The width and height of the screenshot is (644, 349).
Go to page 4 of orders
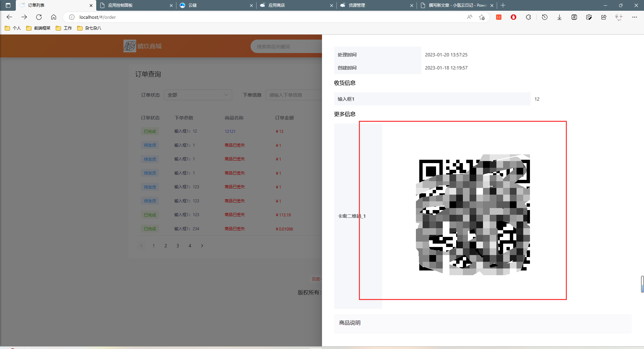190,246
